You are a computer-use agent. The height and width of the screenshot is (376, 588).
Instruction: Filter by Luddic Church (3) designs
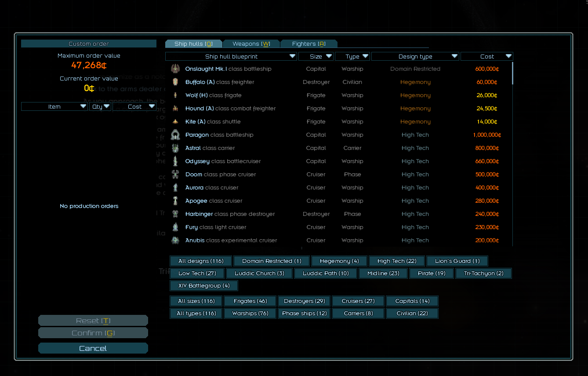click(x=259, y=273)
